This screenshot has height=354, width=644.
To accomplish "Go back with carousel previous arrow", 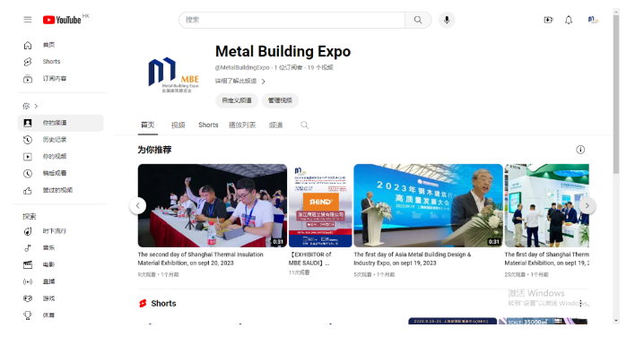I will tap(138, 205).
